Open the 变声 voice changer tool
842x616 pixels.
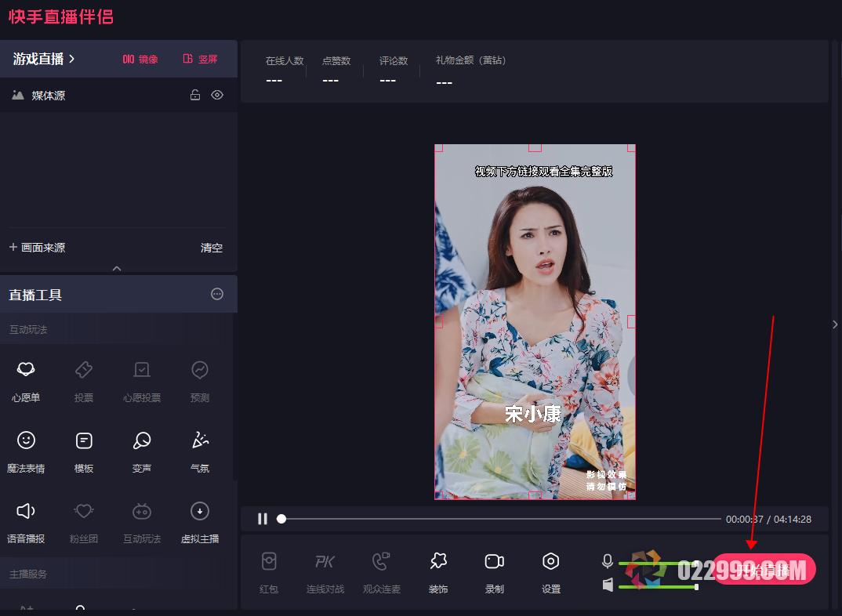point(142,451)
